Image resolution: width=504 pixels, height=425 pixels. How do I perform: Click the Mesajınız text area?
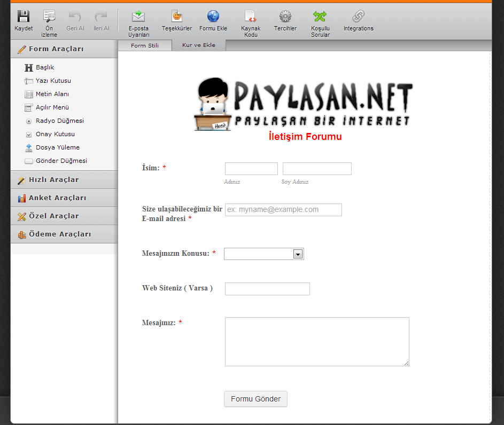click(x=317, y=342)
